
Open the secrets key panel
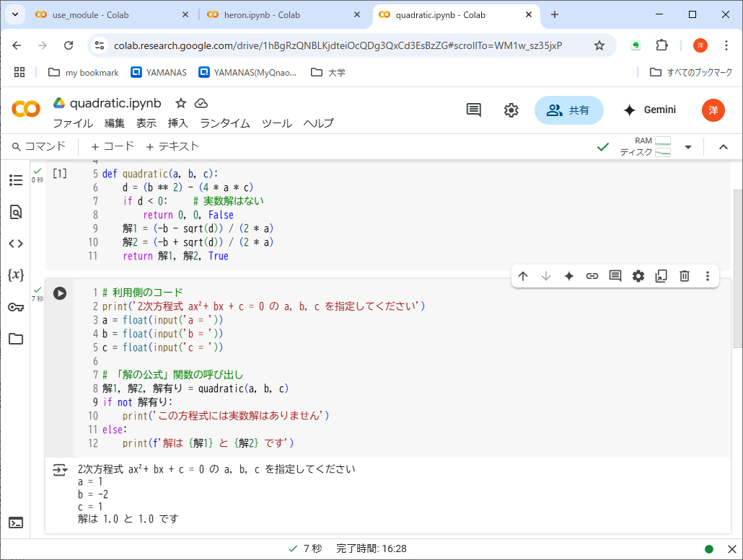point(16,307)
